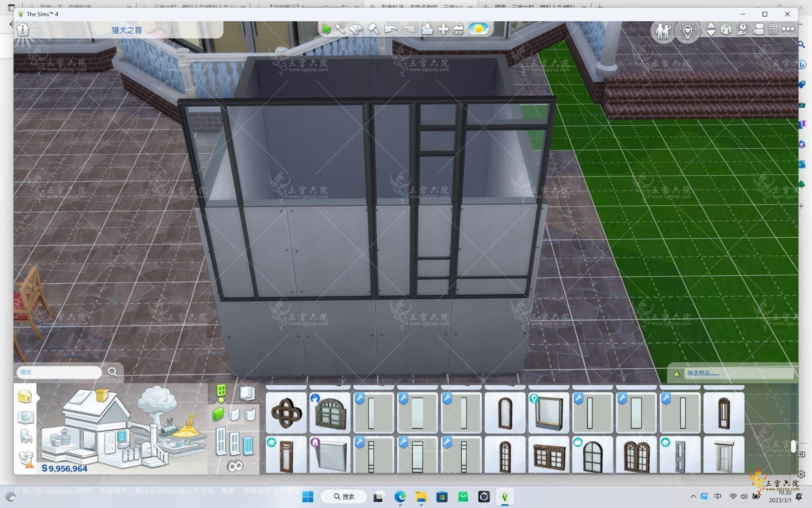Choose inward curved wall window filter
This screenshot has height=508, width=812.
coord(234,414)
